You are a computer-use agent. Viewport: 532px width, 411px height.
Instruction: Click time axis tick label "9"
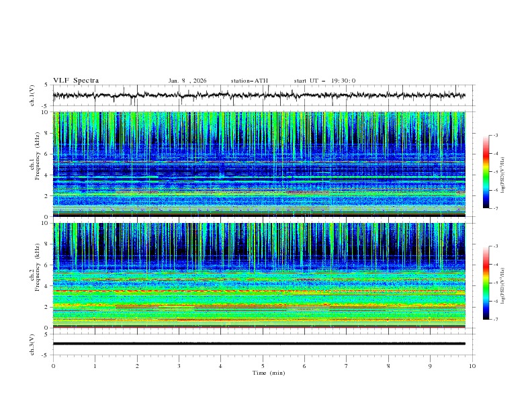[430, 366]
